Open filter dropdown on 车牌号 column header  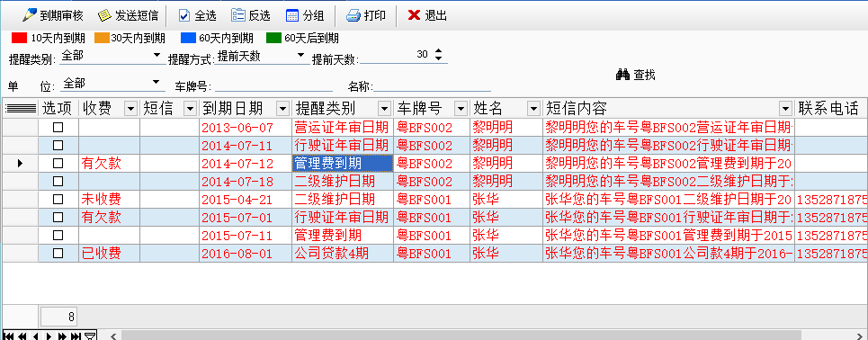point(461,108)
